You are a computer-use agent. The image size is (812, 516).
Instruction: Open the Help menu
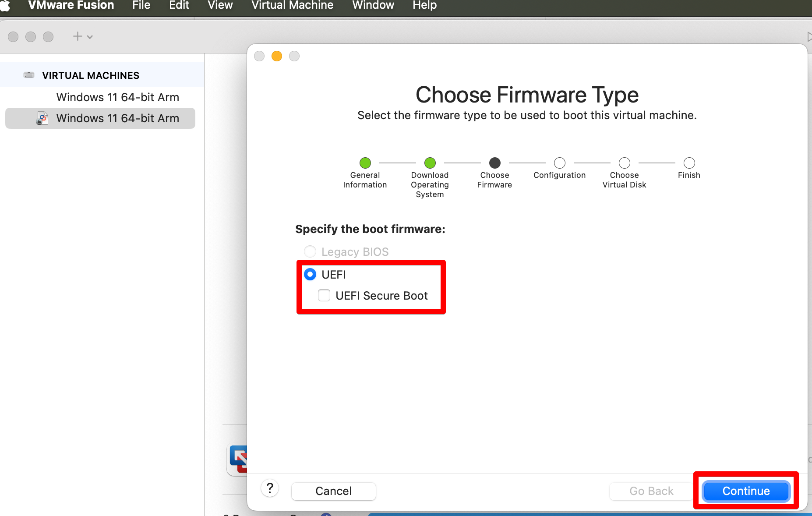coord(424,5)
